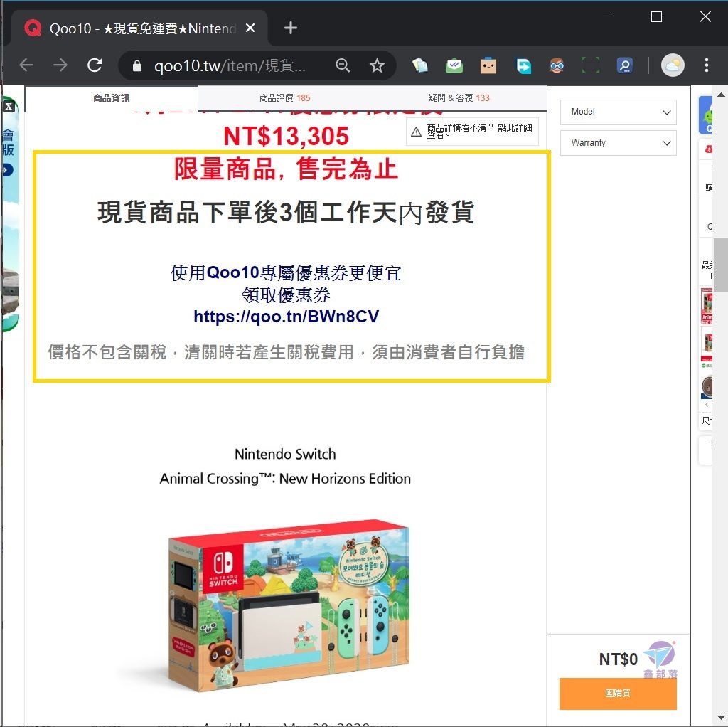Minimize the Chrome window
The height and width of the screenshot is (727, 728).
click(x=609, y=16)
